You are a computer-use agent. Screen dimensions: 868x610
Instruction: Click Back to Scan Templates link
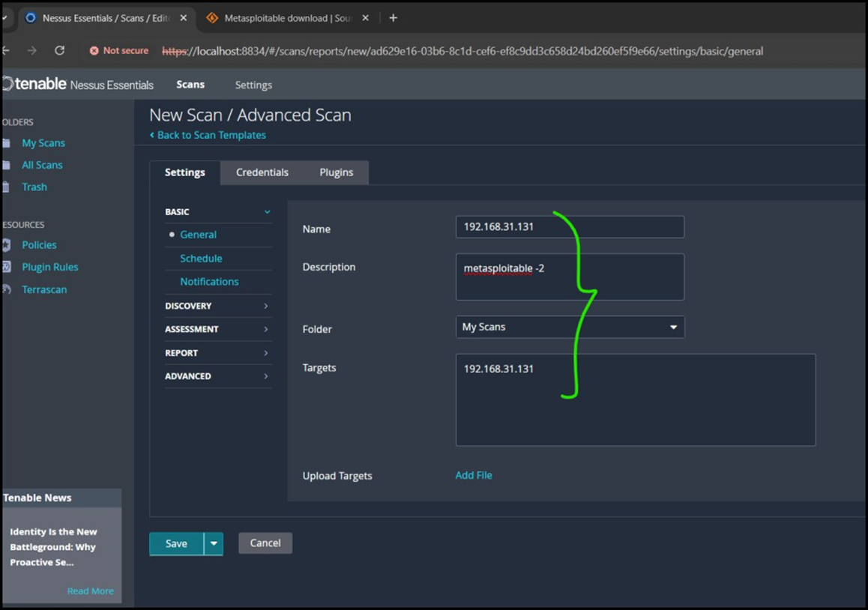208,135
